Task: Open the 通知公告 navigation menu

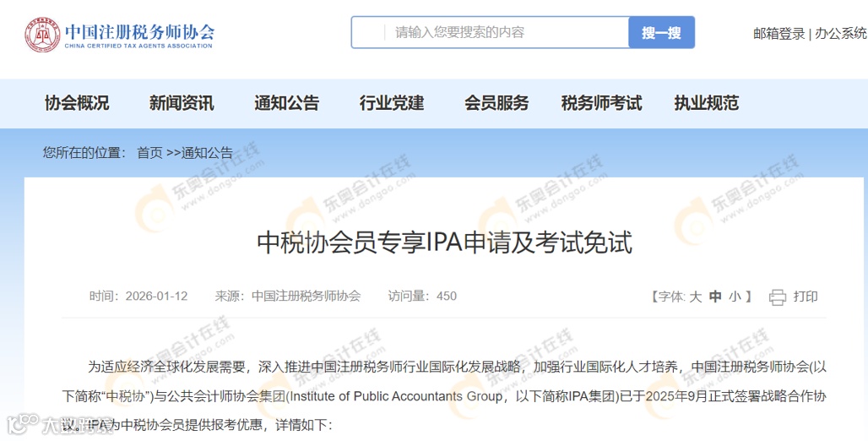Action: tap(287, 103)
